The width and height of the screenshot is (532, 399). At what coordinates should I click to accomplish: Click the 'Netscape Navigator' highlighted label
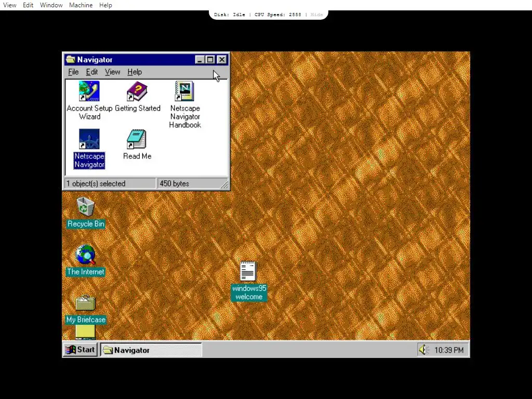click(89, 160)
